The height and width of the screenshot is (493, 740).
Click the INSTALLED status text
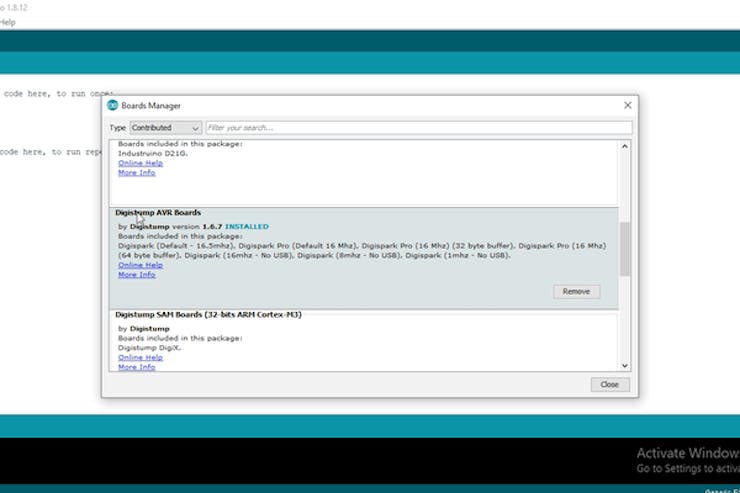[x=247, y=226]
